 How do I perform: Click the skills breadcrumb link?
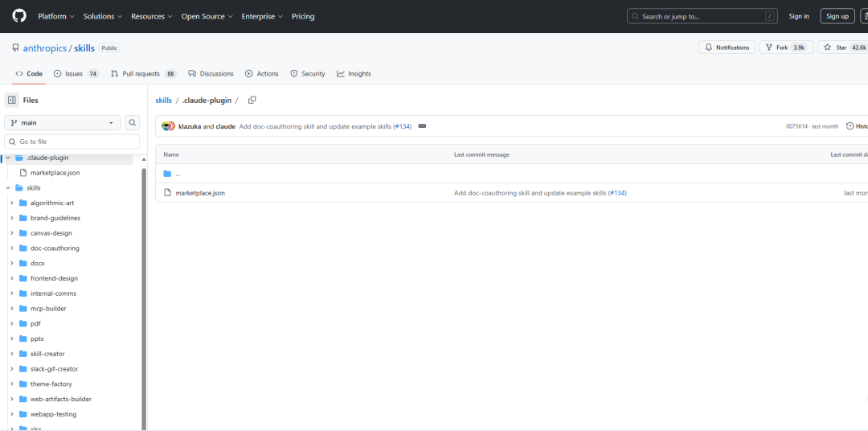164,101
